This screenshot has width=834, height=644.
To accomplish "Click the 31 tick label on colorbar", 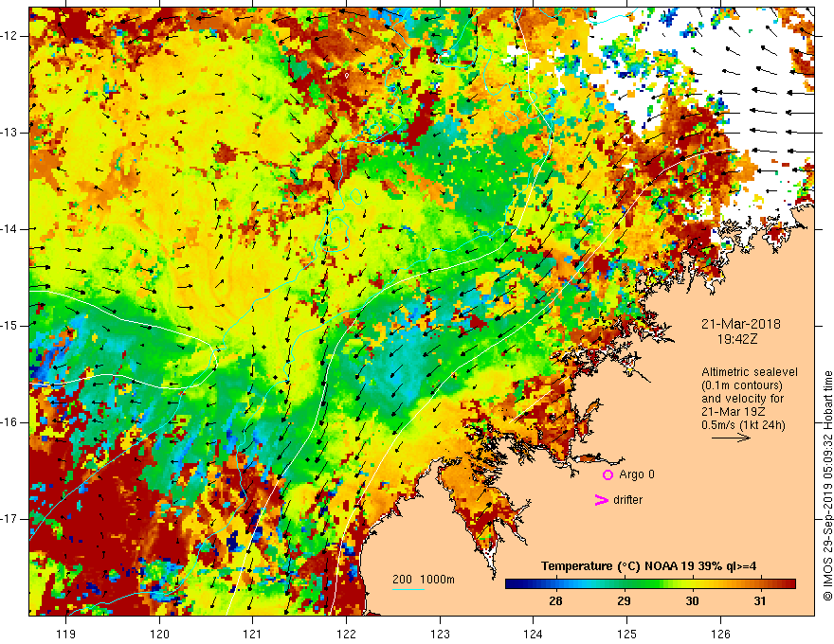I will pos(760,601).
